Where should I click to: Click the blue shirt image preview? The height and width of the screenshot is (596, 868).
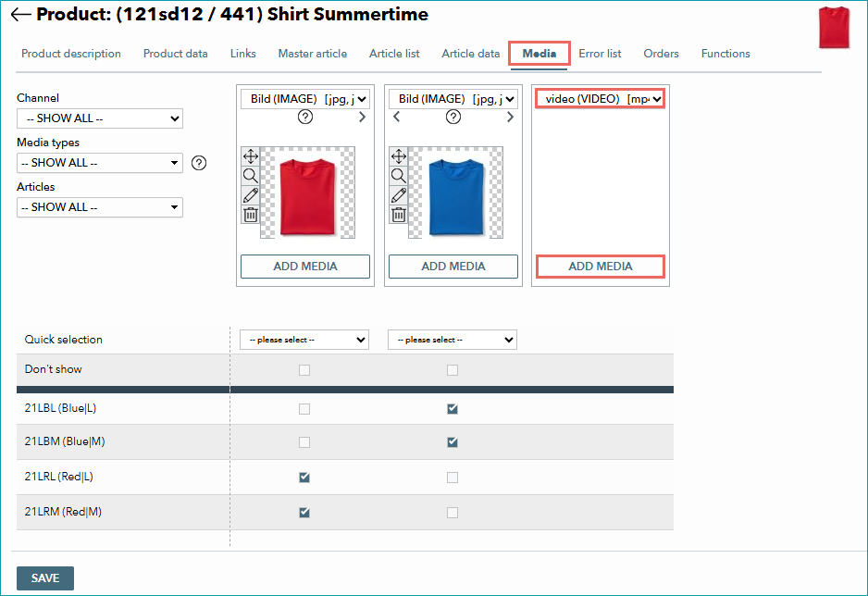(455, 192)
